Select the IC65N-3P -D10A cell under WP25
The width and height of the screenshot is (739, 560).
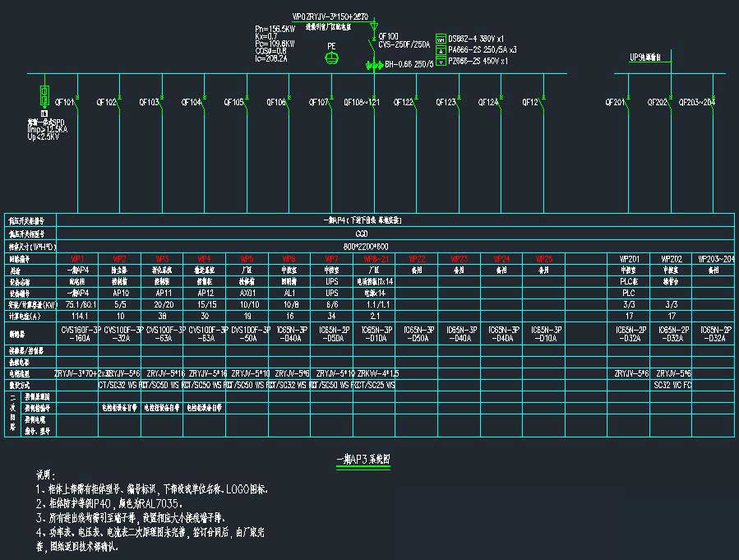(546, 334)
